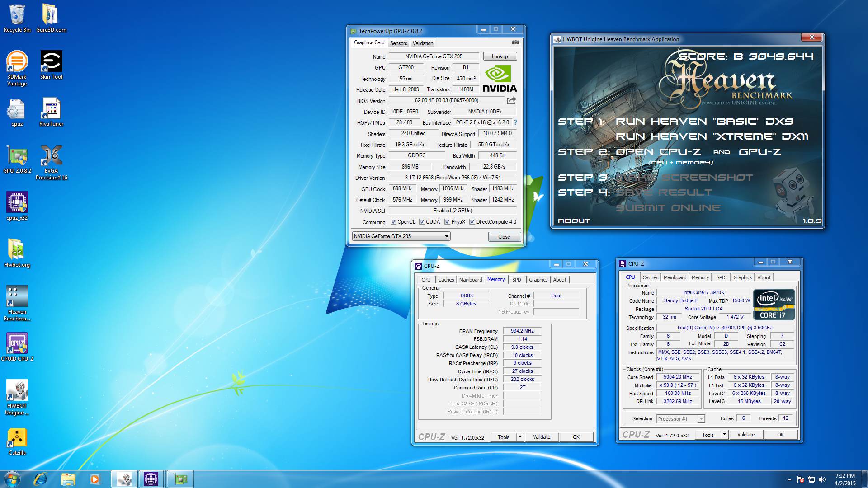
Task: Switch to CPU-Z taskbar item
Action: [x=151, y=479]
